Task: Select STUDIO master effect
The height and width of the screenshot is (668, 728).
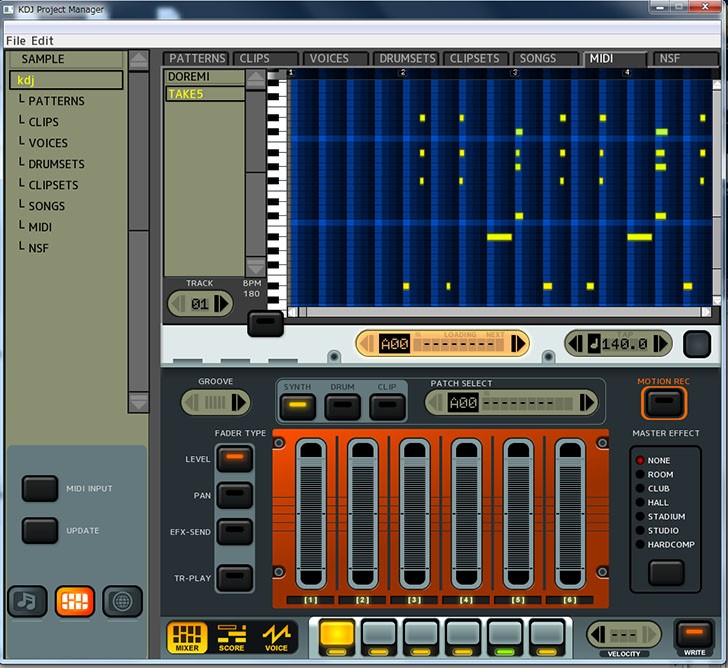Action: (657, 530)
